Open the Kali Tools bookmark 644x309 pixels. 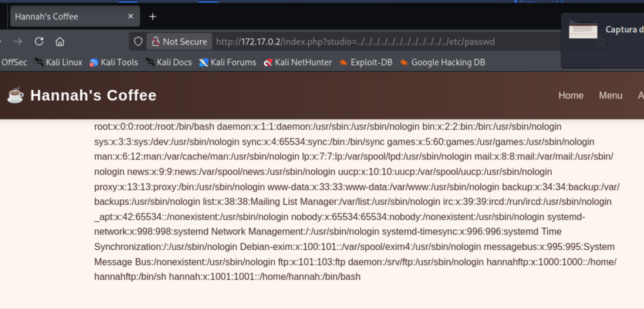[x=114, y=62]
